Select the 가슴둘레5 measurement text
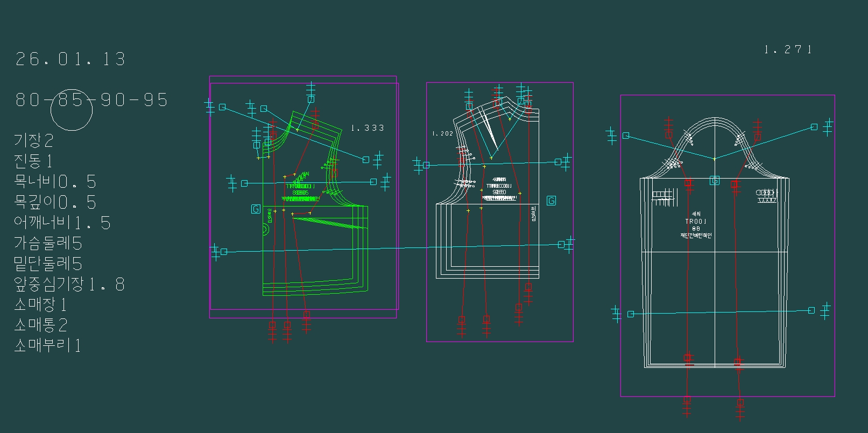Screen dimensions: 868x433 [48, 243]
